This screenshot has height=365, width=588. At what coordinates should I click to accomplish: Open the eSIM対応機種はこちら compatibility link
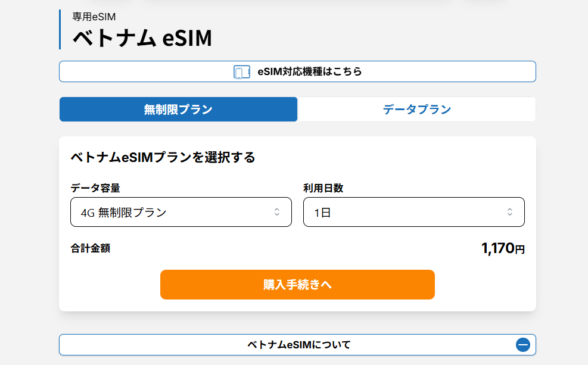(x=297, y=71)
